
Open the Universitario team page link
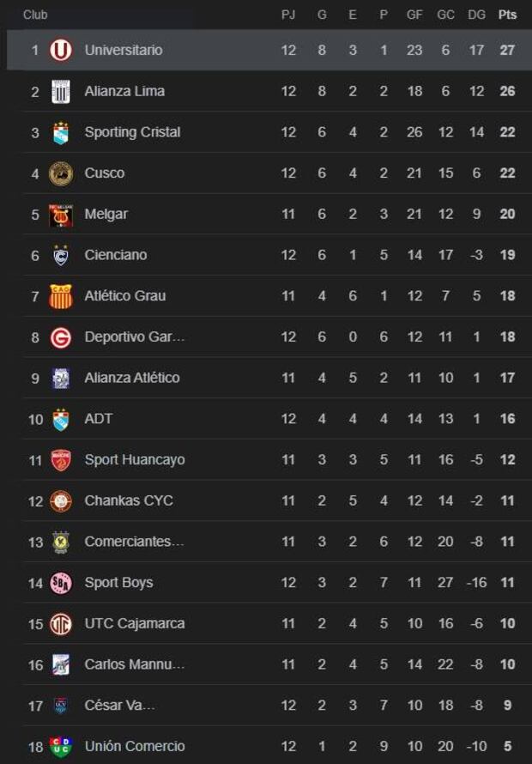(130, 50)
